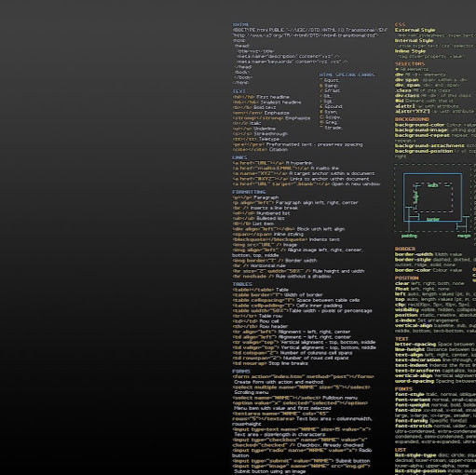Image resolution: width=476 pixels, height=475 pixels.
Task: Click 'A target anchor within a document'
Action: 332,174
